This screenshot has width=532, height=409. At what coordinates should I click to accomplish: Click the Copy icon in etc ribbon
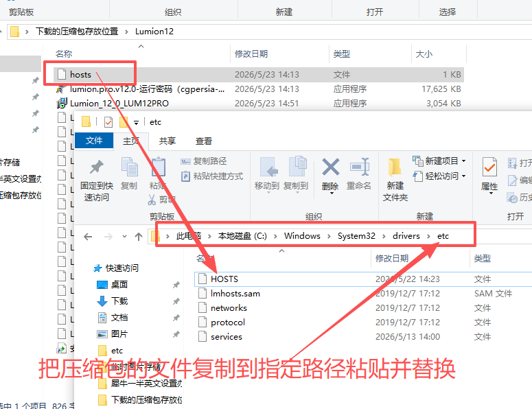(129, 167)
